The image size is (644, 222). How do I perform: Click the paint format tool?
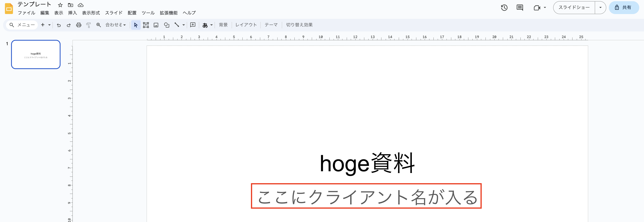click(89, 25)
